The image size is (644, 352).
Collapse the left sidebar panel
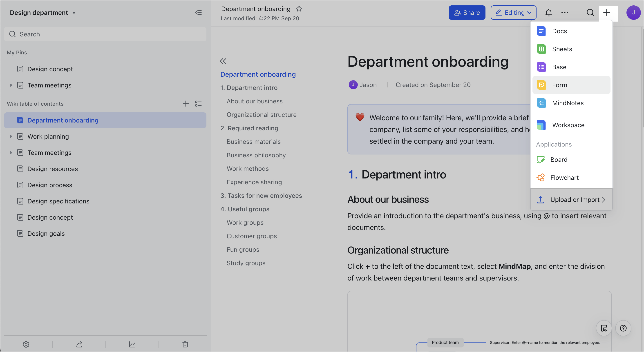[x=198, y=13]
